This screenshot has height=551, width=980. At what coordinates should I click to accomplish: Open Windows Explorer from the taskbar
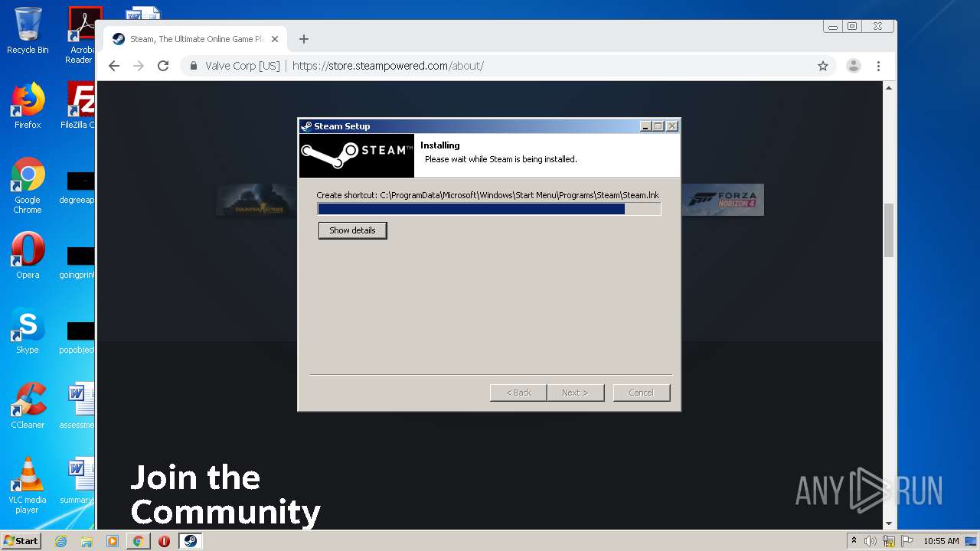tap(87, 541)
